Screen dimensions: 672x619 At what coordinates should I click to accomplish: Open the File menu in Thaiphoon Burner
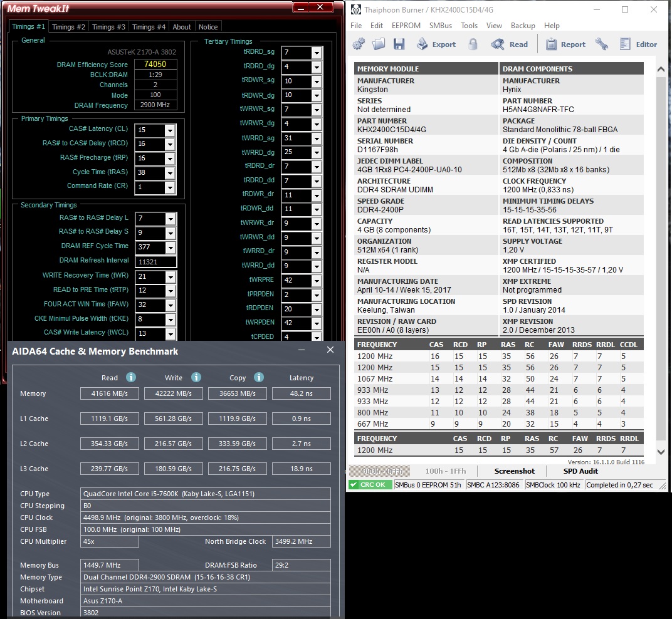pos(356,26)
